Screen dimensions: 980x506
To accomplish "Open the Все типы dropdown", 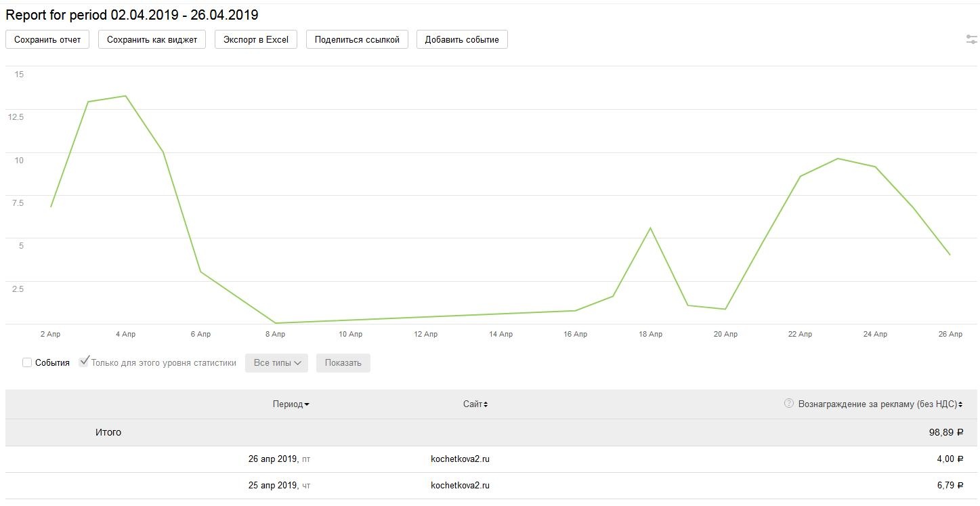I will (276, 363).
